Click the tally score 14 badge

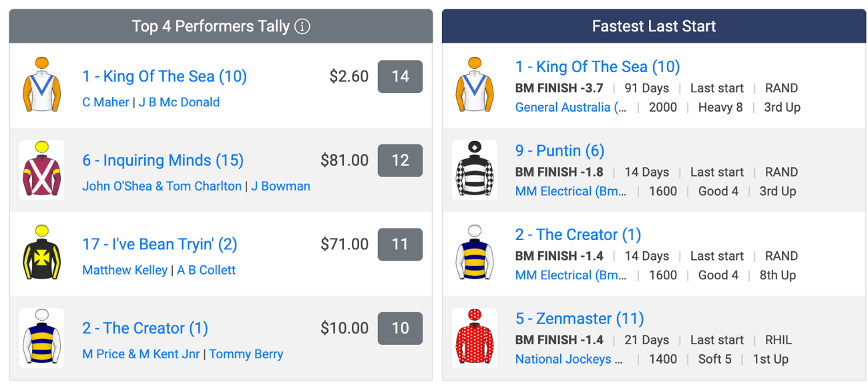[x=400, y=76]
